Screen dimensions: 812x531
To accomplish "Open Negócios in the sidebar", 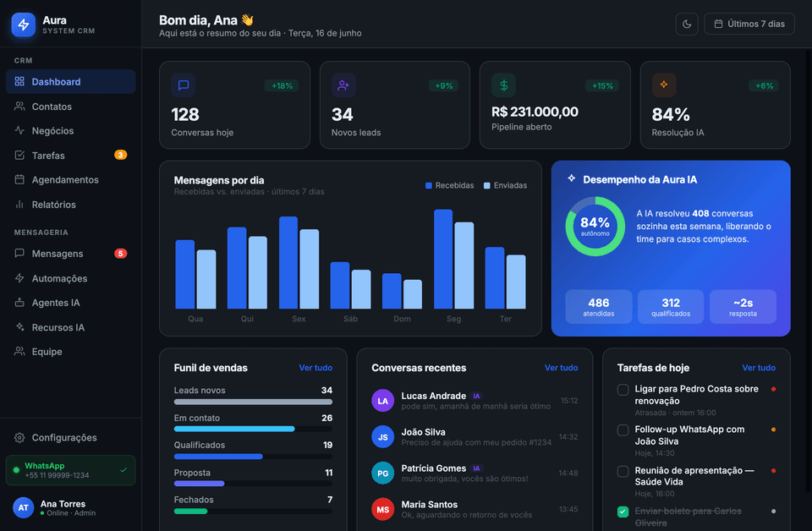I will 70,130.
